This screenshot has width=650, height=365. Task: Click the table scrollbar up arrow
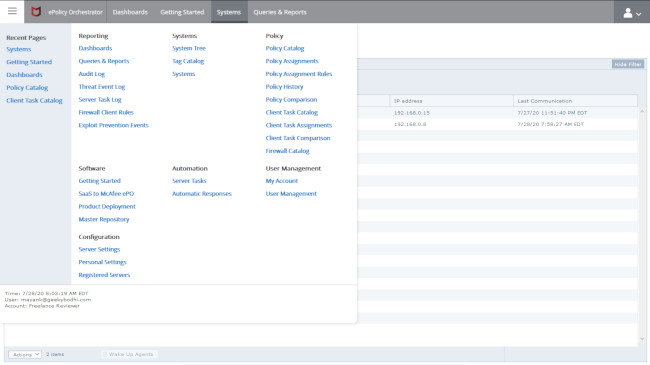(642, 111)
